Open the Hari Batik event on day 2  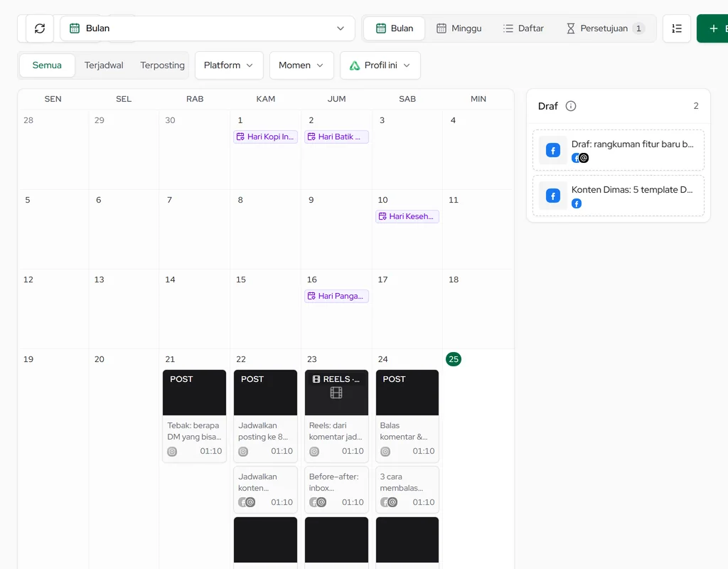tap(336, 137)
